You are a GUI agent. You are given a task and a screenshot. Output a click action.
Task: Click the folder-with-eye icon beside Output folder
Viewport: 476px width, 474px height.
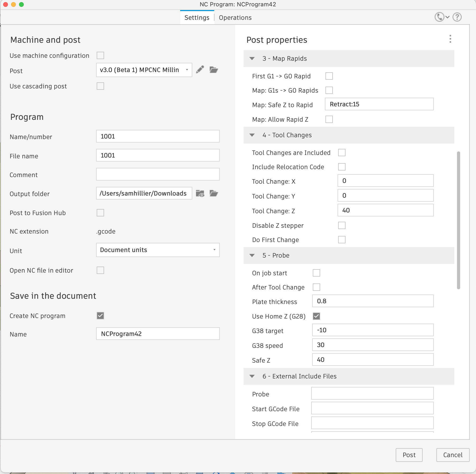tap(200, 193)
